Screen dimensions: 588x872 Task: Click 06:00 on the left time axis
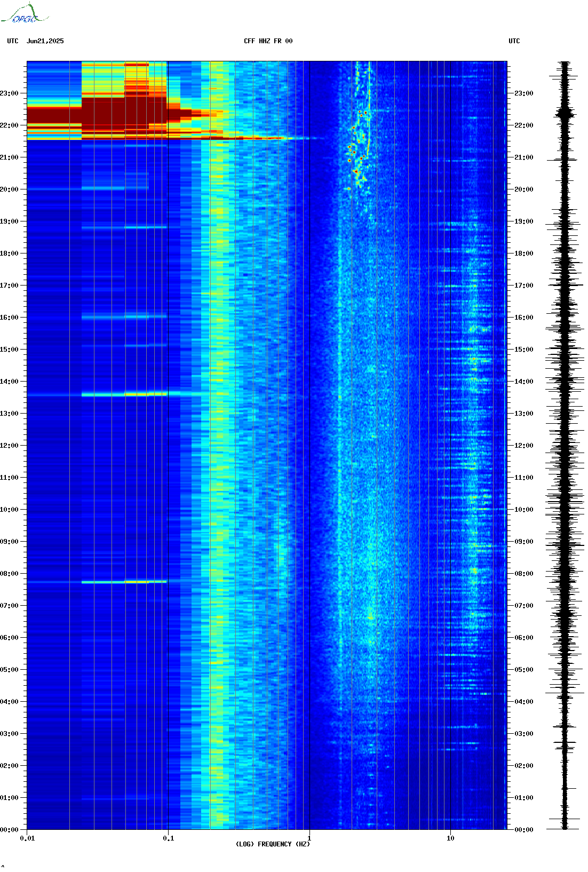(9, 638)
